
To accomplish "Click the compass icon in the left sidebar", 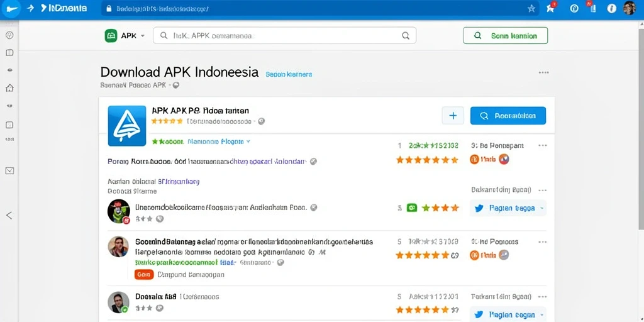I will tap(9, 35).
